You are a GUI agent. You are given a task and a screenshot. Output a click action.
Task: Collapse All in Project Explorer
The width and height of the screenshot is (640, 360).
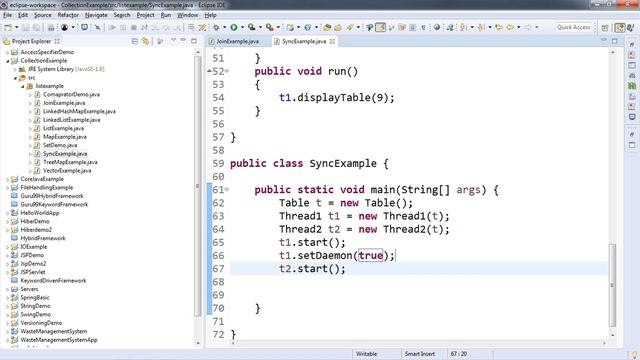tap(135, 41)
